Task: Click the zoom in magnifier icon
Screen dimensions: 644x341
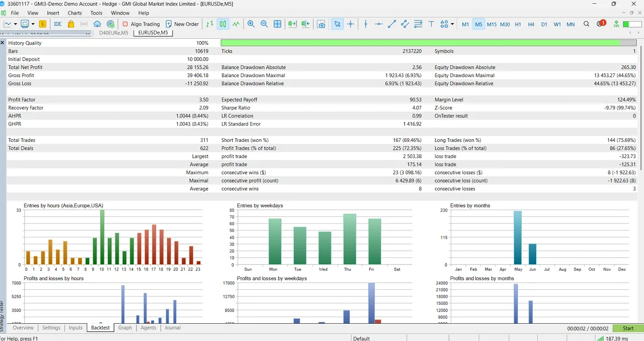Action: point(251,24)
